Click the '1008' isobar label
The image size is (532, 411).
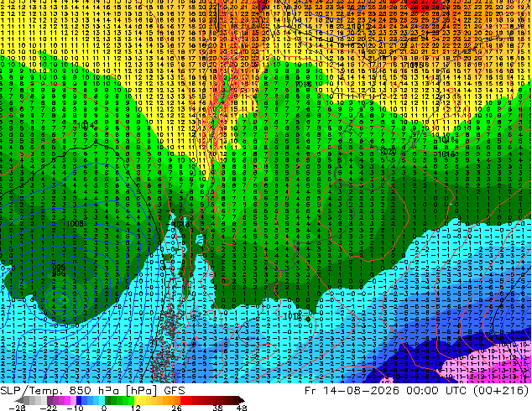point(75,223)
